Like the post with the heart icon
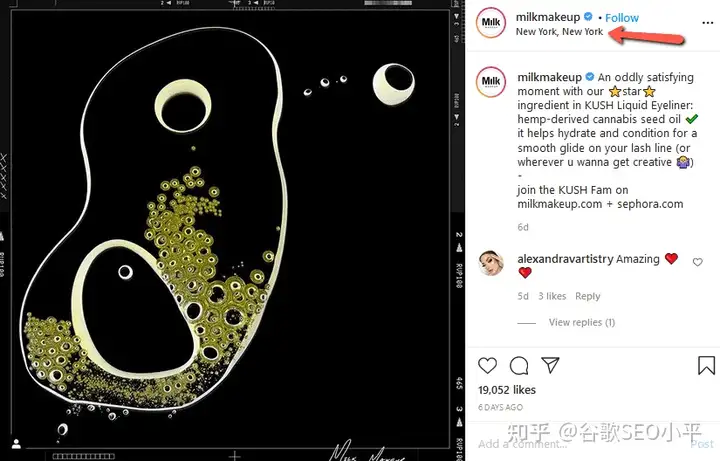 click(487, 365)
